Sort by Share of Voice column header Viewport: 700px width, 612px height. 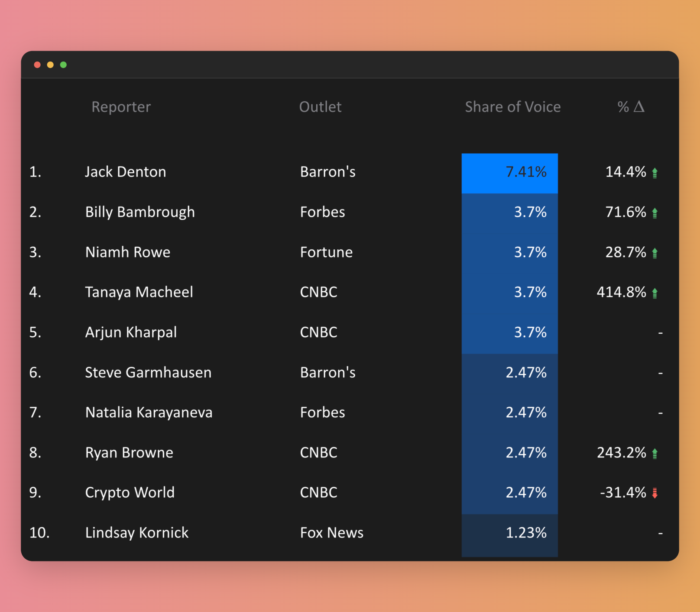(x=512, y=107)
